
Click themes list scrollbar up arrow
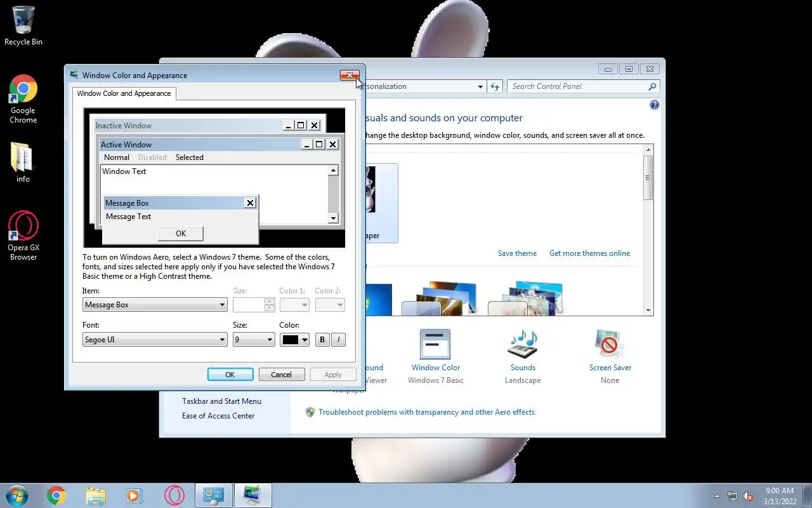pyautogui.click(x=648, y=150)
